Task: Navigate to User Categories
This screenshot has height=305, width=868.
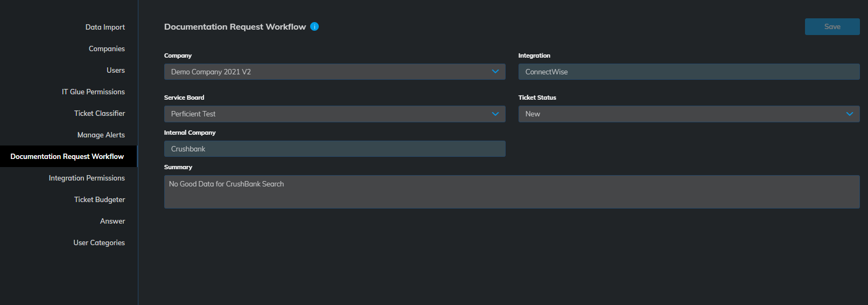Action: (x=99, y=242)
